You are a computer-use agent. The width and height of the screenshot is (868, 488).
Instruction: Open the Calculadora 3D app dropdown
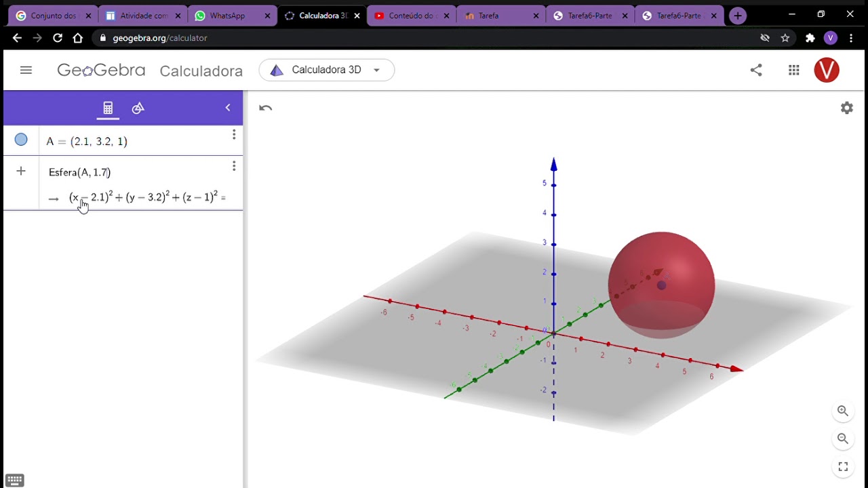(326, 70)
